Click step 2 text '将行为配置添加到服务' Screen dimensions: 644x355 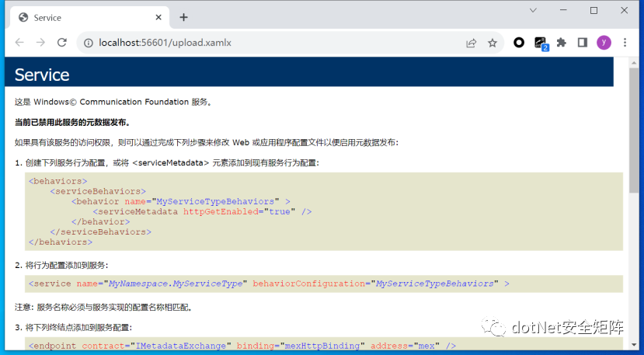point(66,266)
